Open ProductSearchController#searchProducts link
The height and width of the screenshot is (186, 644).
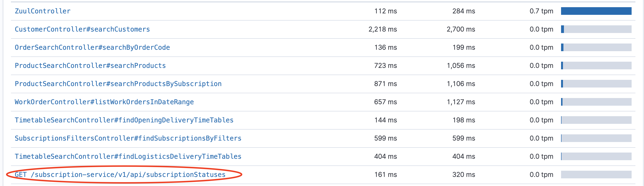tap(90, 66)
